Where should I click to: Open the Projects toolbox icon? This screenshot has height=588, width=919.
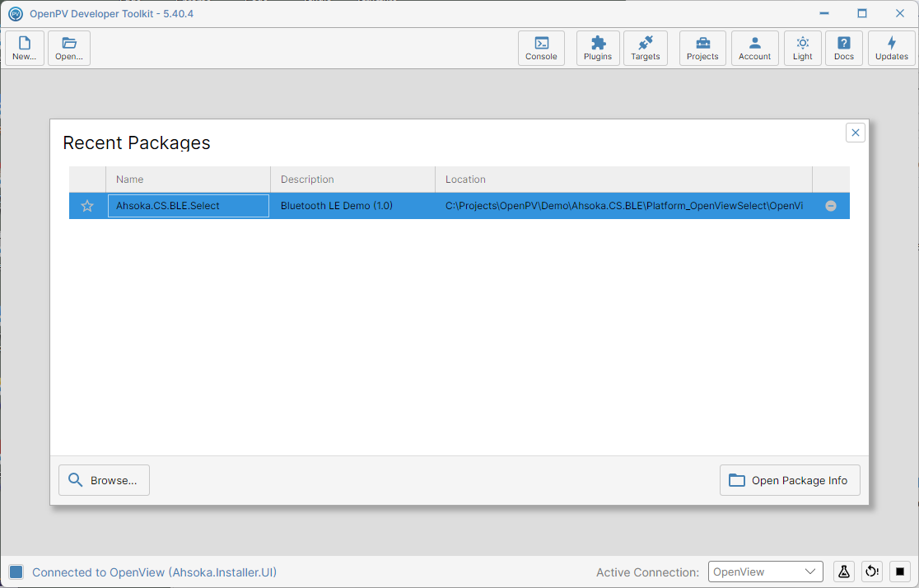click(x=702, y=48)
